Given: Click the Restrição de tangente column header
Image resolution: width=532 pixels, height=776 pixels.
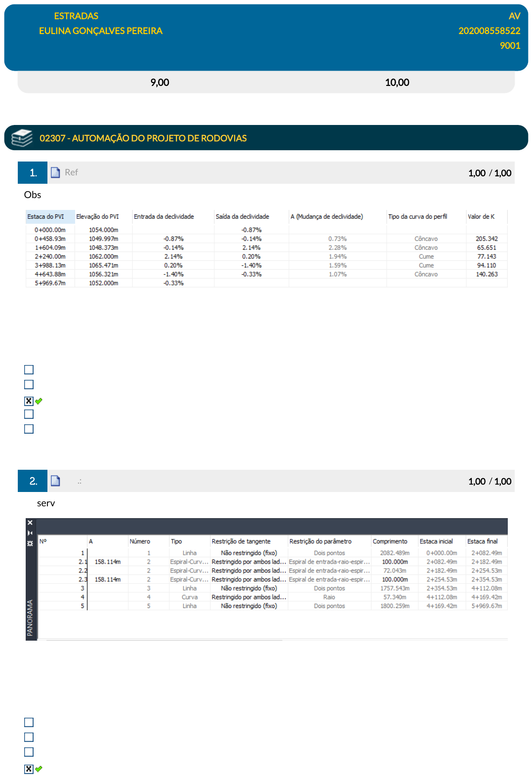Looking at the screenshot, I should (x=241, y=541).
